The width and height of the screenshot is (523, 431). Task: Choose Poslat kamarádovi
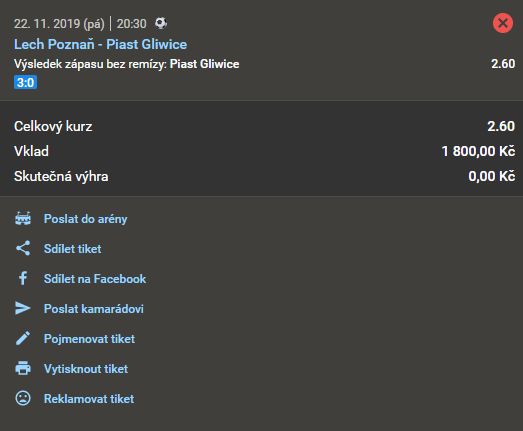coord(94,309)
